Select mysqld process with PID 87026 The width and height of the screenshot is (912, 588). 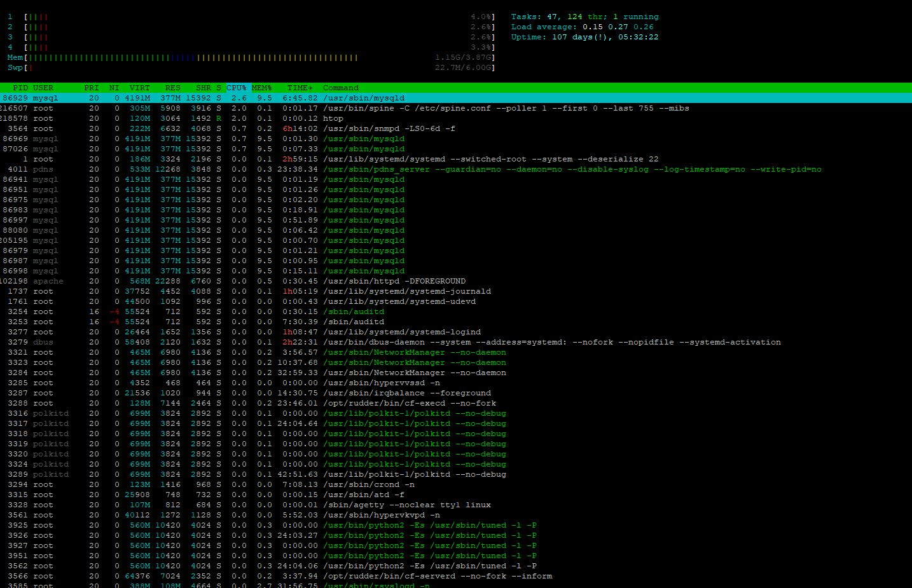[x=456, y=149]
